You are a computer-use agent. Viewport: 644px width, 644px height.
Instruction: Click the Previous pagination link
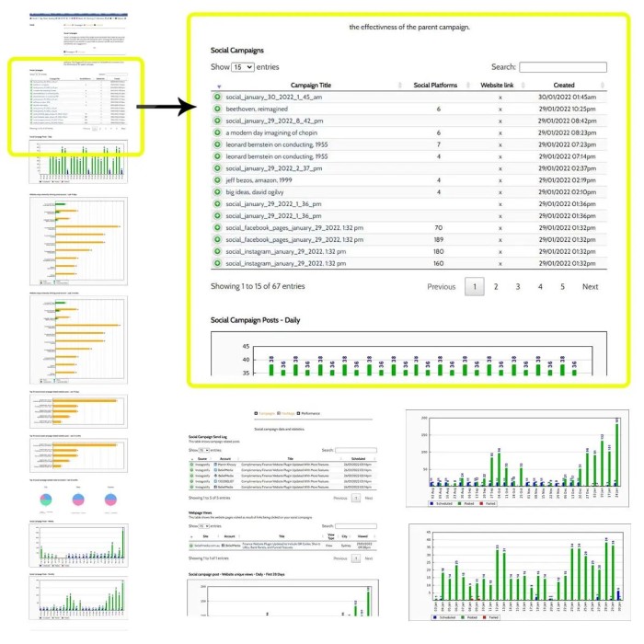click(441, 286)
